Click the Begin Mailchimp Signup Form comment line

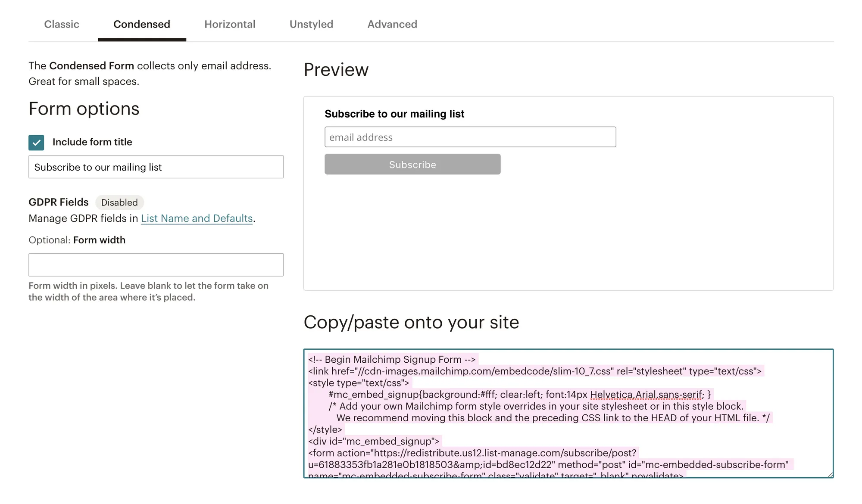391,359
